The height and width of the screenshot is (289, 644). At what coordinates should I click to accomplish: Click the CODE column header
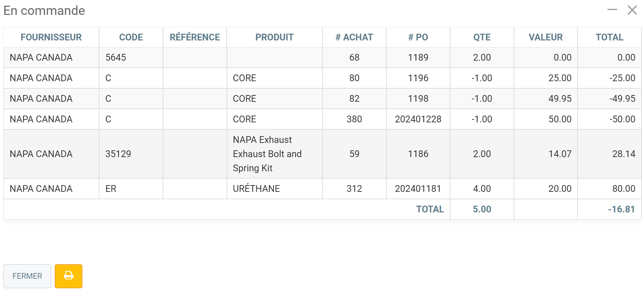click(x=131, y=37)
